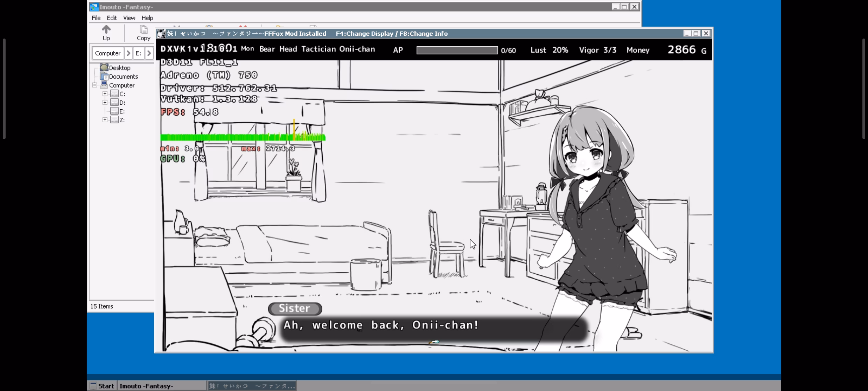868x391 pixels.
Task: Expand the Z: drive node
Action: [x=105, y=120]
